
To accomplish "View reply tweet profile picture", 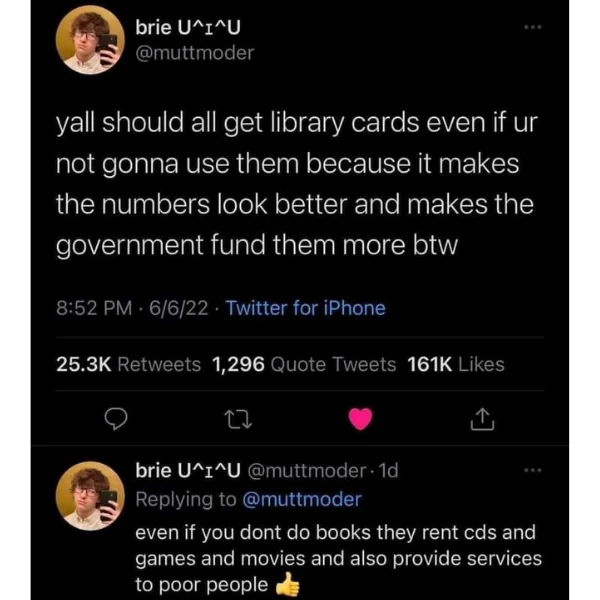I will tap(90, 496).
